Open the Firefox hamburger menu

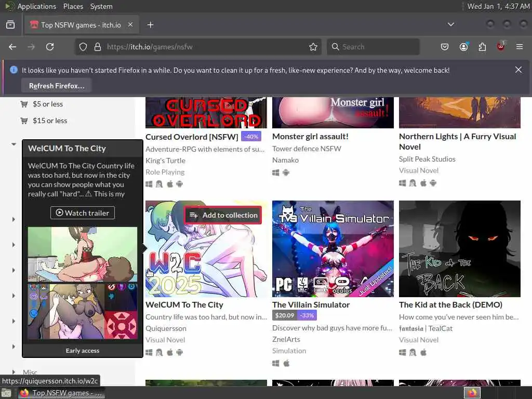(520, 47)
